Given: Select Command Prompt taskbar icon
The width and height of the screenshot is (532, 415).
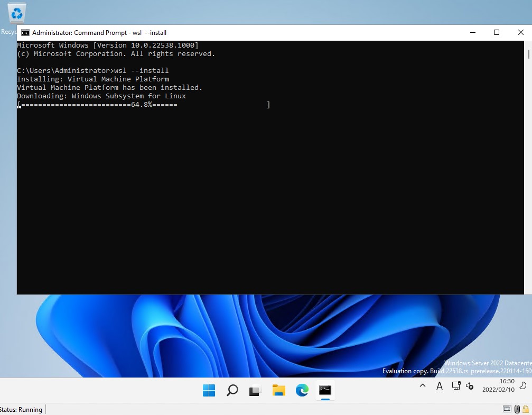Looking at the screenshot, I should (x=325, y=390).
